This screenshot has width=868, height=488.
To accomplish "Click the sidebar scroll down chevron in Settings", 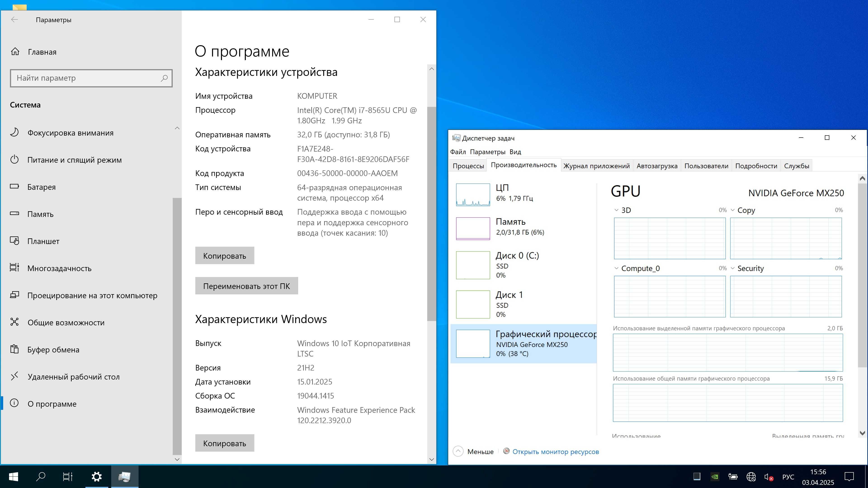I will (x=177, y=459).
